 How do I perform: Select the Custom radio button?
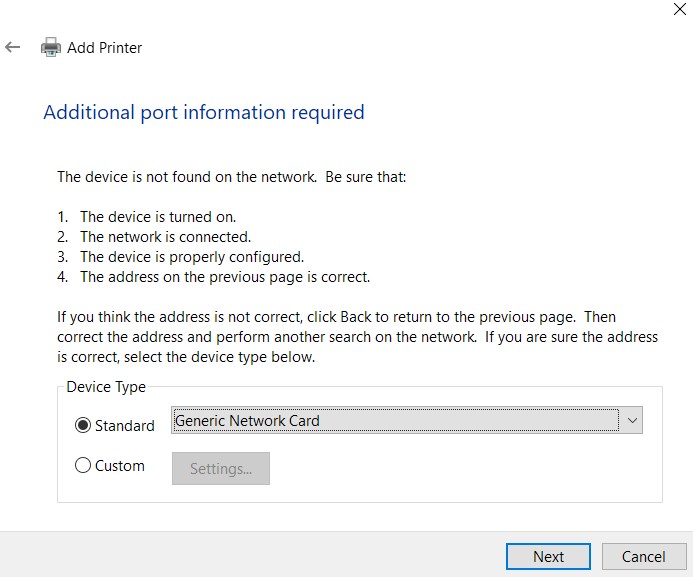83,465
